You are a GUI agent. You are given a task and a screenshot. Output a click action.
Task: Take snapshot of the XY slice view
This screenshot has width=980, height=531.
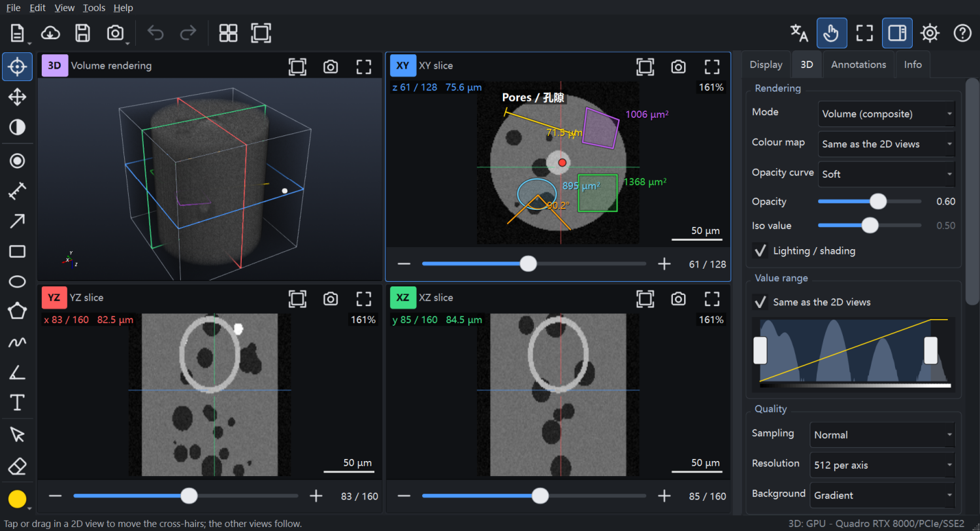pos(678,66)
